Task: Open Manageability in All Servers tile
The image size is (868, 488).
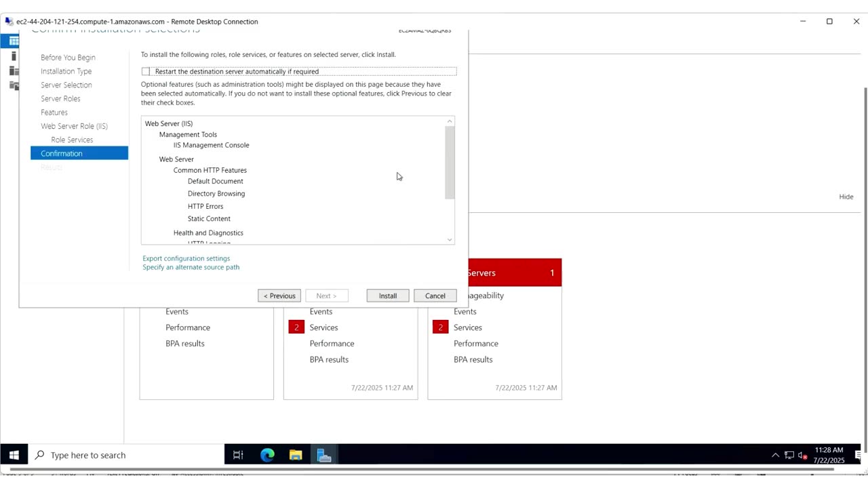Action: point(486,296)
